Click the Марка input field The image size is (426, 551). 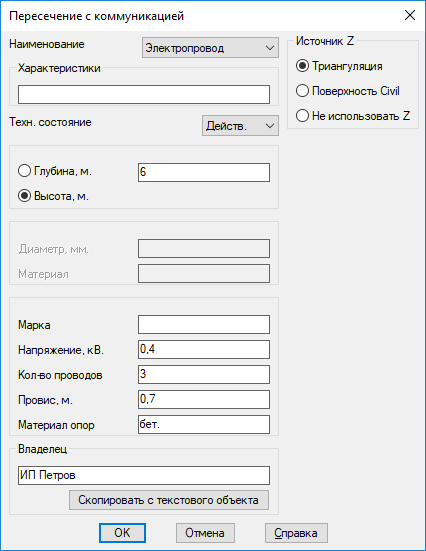click(x=204, y=324)
